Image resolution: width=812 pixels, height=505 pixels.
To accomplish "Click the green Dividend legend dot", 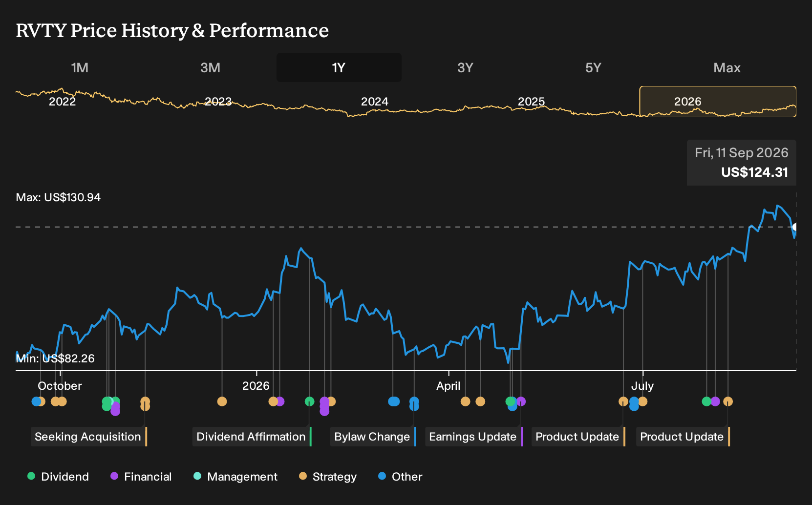I will click(x=31, y=476).
